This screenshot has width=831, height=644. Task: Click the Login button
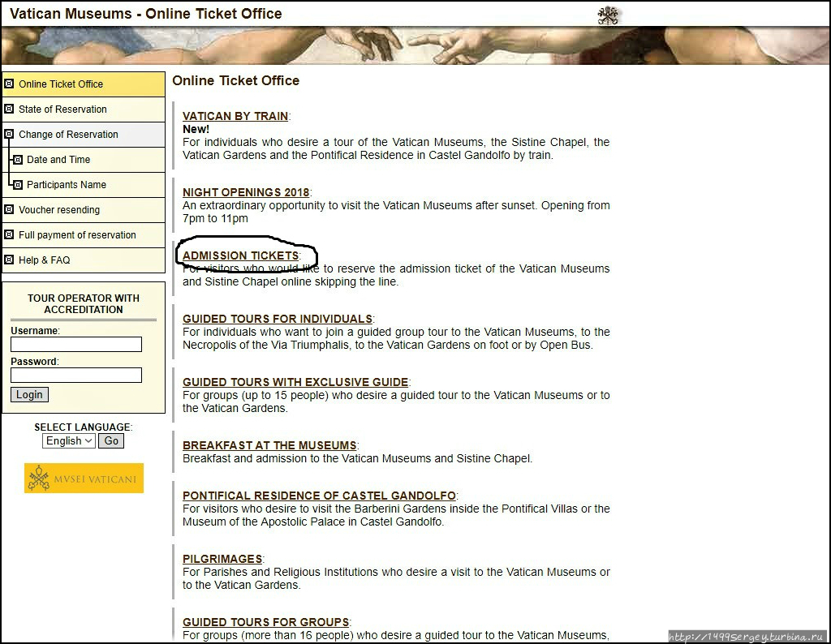click(x=30, y=394)
